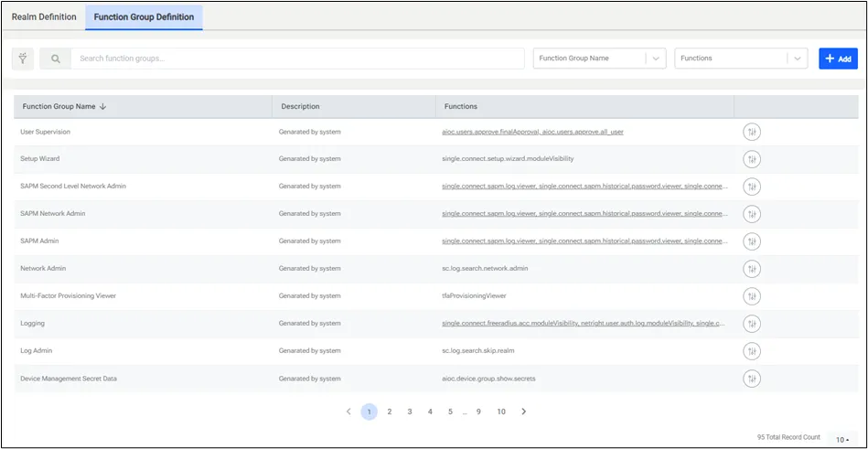Open Logging row functions link

tap(584, 324)
